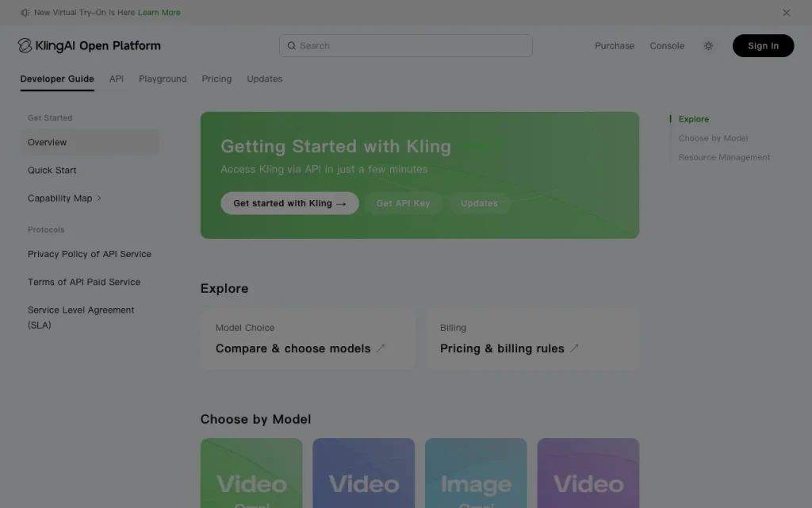This screenshot has width=812, height=508.
Task: Open the teal Image model card
Action: pos(476,473)
